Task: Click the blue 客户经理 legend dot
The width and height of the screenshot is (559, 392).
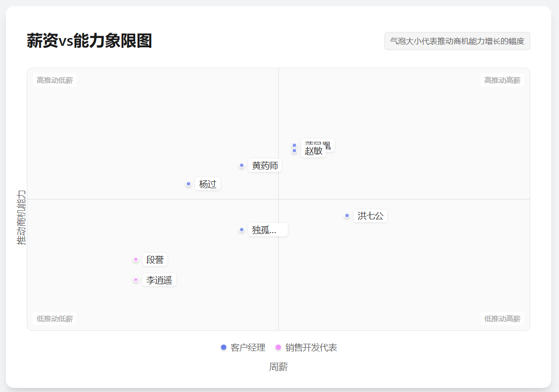Action: pyautogui.click(x=223, y=348)
